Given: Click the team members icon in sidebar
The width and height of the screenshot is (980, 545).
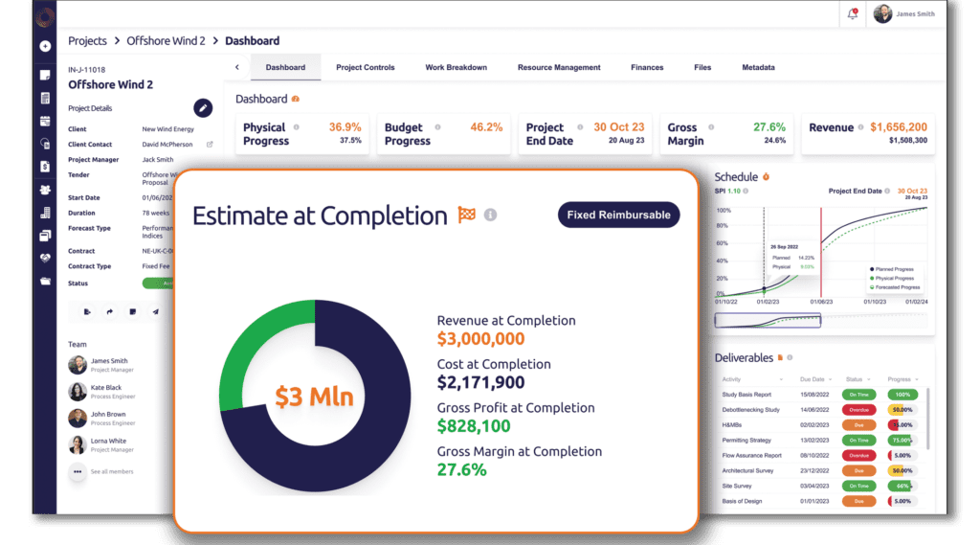Looking at the screenshot, I should click(x=45, y=190).
